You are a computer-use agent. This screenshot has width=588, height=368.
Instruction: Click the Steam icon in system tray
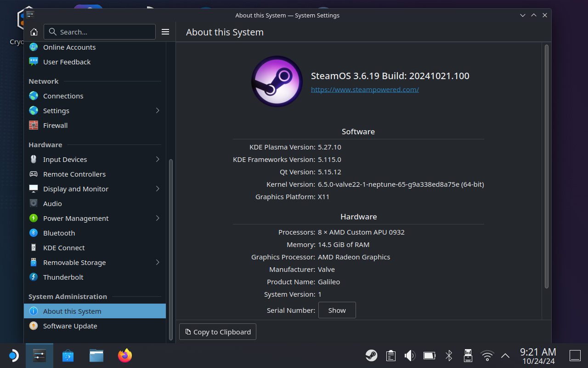pyautogui.click(x=371, y=356)
